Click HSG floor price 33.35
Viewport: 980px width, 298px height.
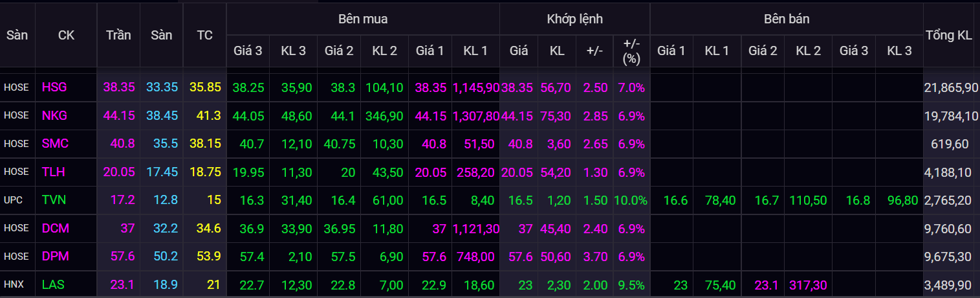[x=163, y=87]
